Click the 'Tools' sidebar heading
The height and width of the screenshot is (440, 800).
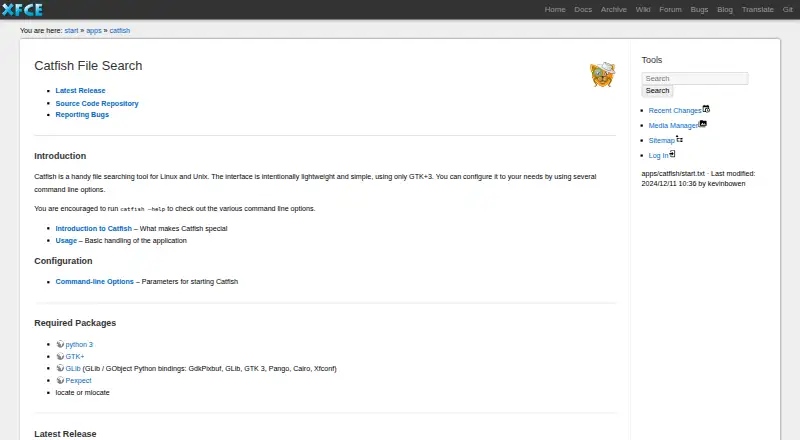tap(652, 60)
